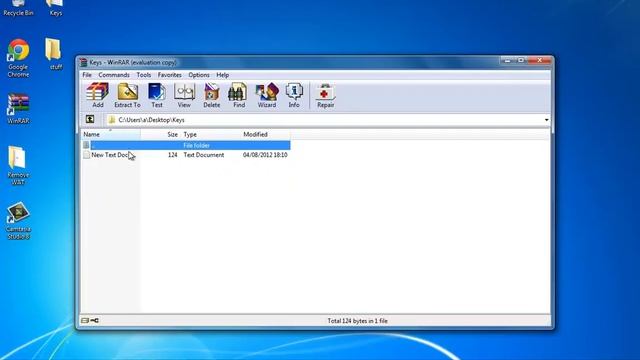Open the Tools menu
Image resolution: width=640 pixels, height=360 pixels.
144,75
